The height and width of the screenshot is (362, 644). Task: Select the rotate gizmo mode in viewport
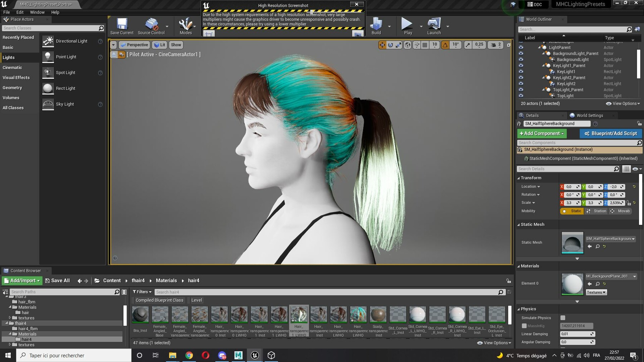390,45
